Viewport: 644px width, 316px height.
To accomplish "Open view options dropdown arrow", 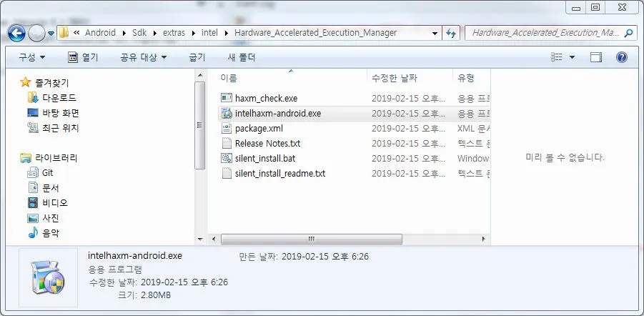I will [572, 57].
